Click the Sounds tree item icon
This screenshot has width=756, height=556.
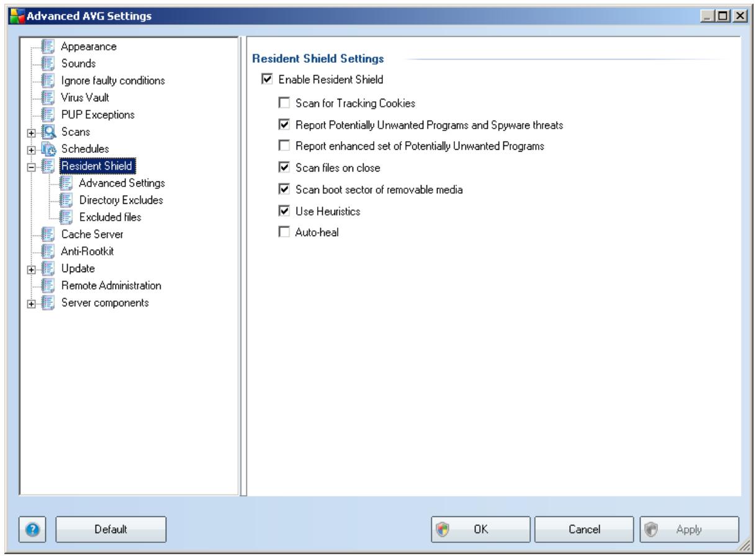pos(47,63)
